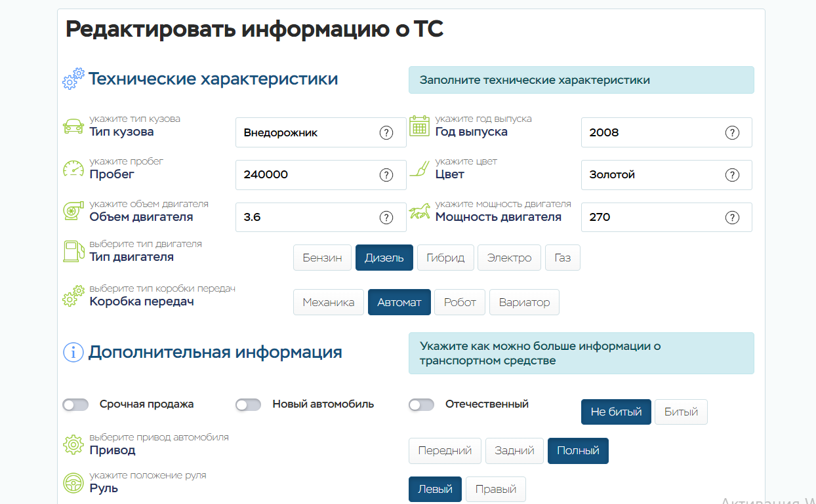
Task: Click help icon in Объем двигателя field
Action: (386, 218)
